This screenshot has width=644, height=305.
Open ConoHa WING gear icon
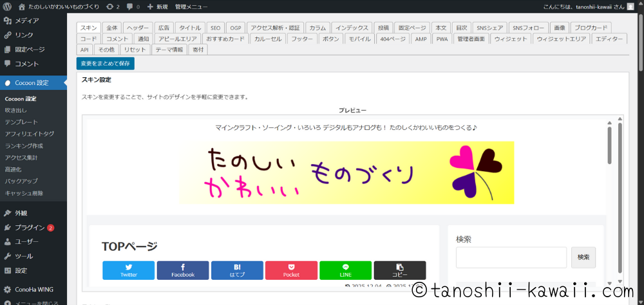(x=7, y=290)
